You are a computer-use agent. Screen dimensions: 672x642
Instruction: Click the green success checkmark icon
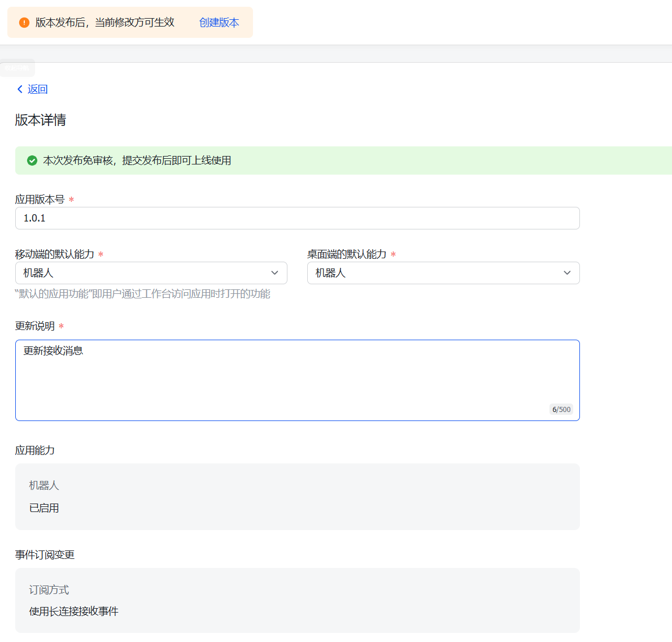(32, 160)
